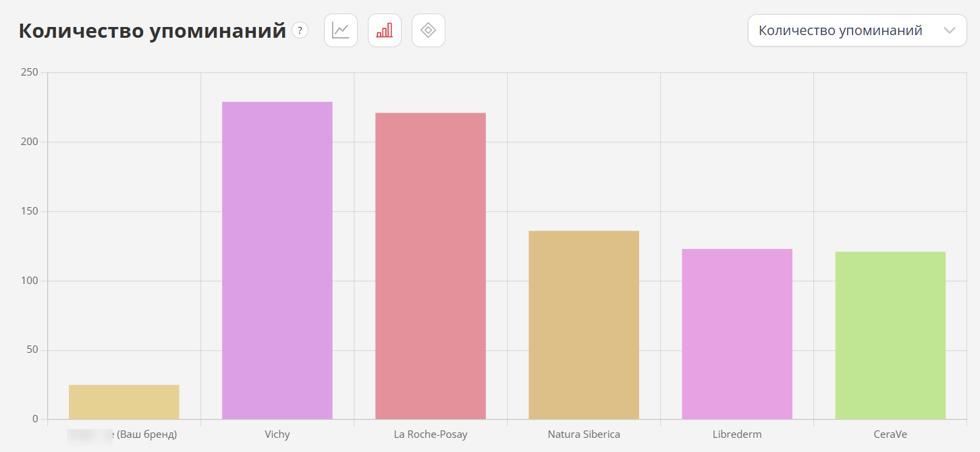The image size is (980, 452).
Task: Click the La Roche-Posay axis label
Action: [431, 434]
